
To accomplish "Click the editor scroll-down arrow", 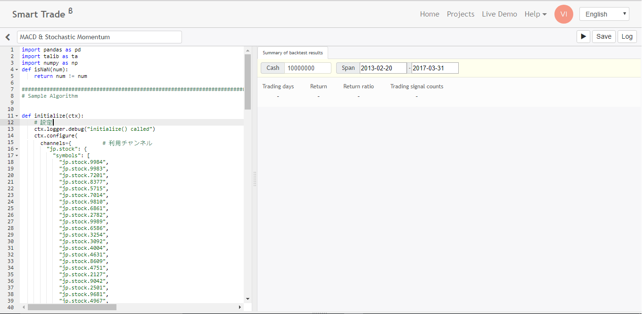I will click(248, 298).
